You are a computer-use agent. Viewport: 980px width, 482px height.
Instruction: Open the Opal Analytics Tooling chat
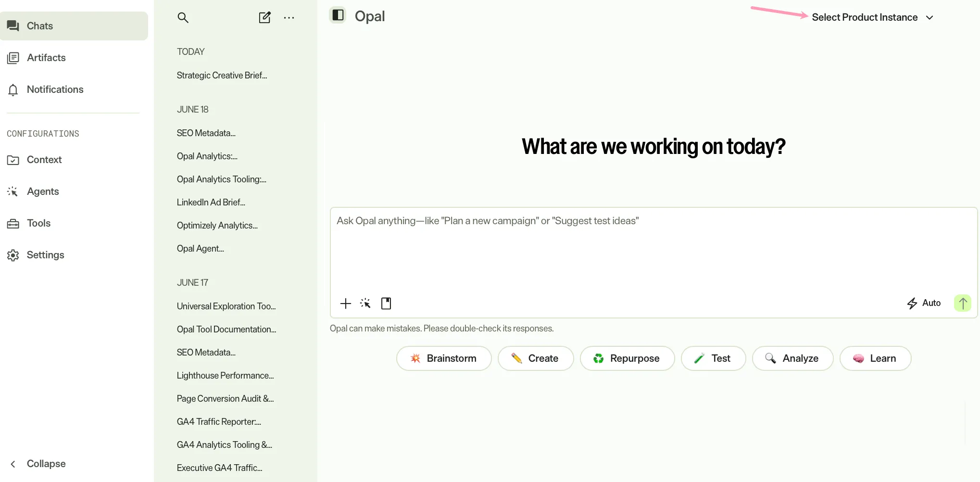coord(222,179)
